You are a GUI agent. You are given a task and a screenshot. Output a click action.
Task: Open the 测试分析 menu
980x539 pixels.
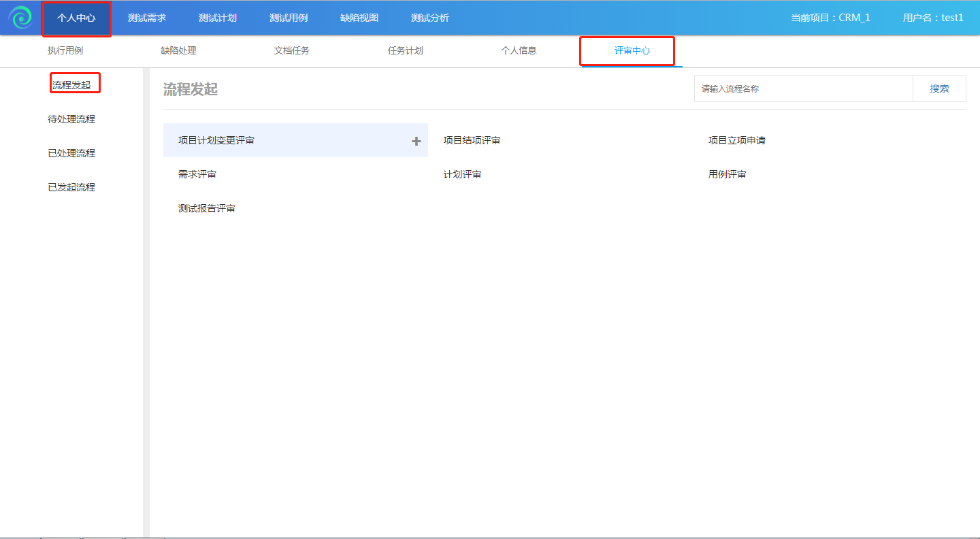pyautogui.click(x=430, y=18)
